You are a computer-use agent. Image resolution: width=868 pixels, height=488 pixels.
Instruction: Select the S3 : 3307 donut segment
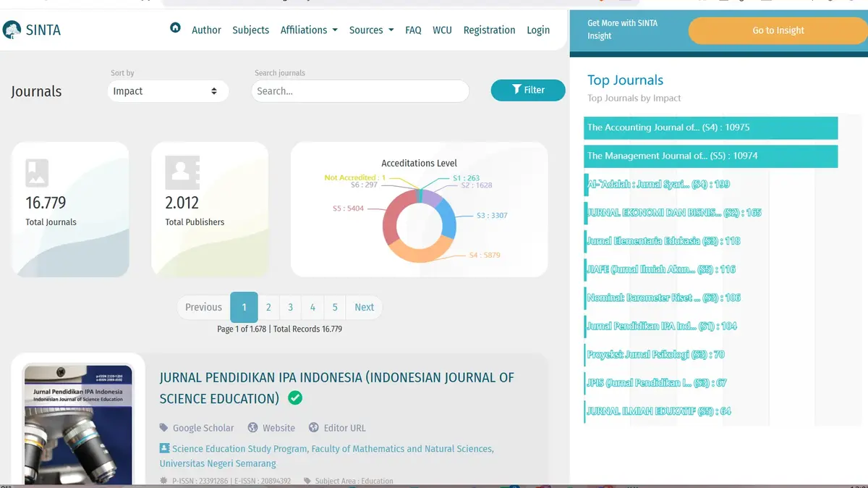[x=448, y=219]
